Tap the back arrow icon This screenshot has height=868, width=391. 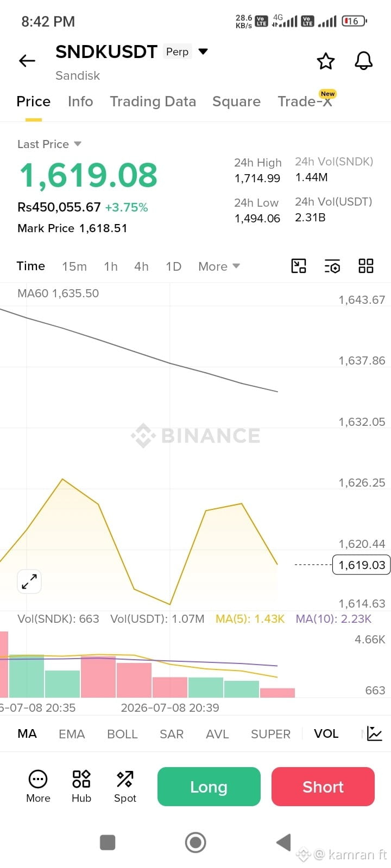tap(27, 61)
